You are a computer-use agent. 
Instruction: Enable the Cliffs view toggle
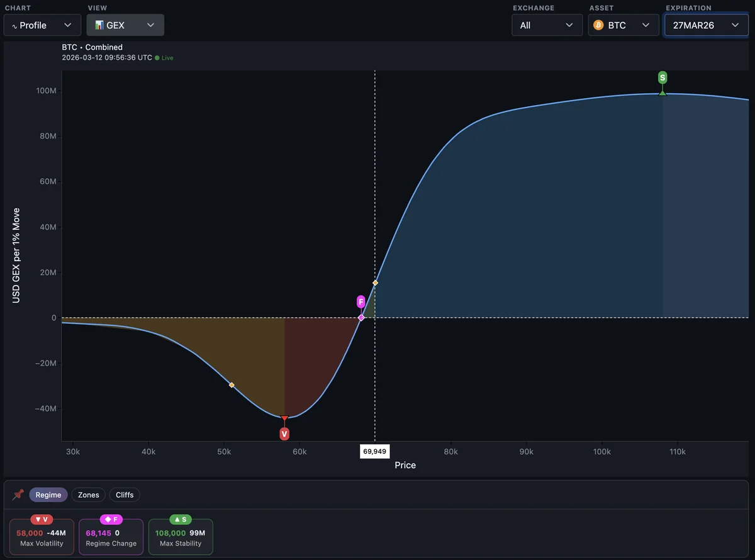point(124,495)
